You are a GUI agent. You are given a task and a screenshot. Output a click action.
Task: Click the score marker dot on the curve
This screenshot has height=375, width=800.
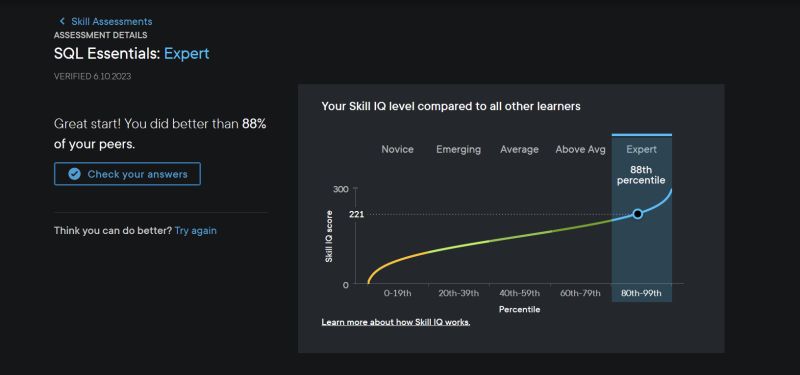[x=637, y=214]
